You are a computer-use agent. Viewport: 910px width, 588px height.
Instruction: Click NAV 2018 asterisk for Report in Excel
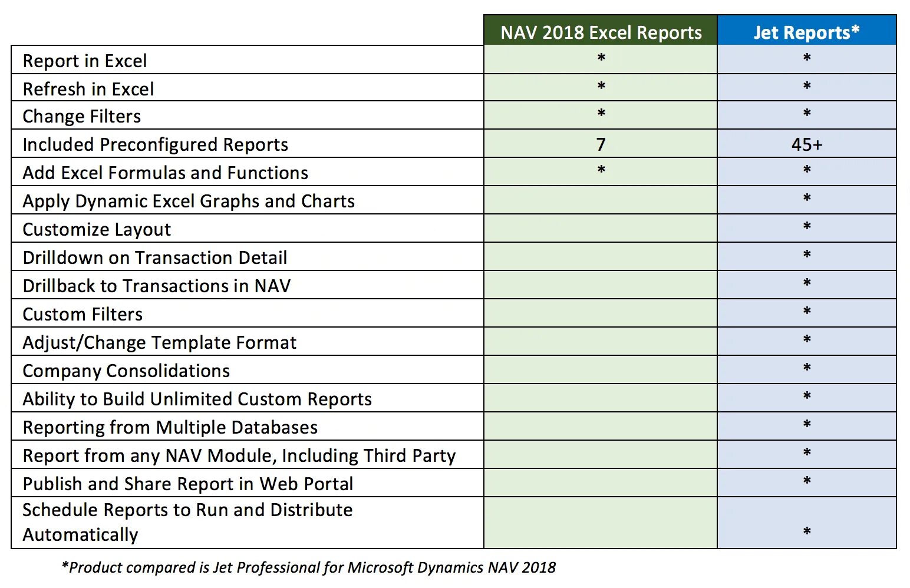pyautogui.click(x=601, y=58)
